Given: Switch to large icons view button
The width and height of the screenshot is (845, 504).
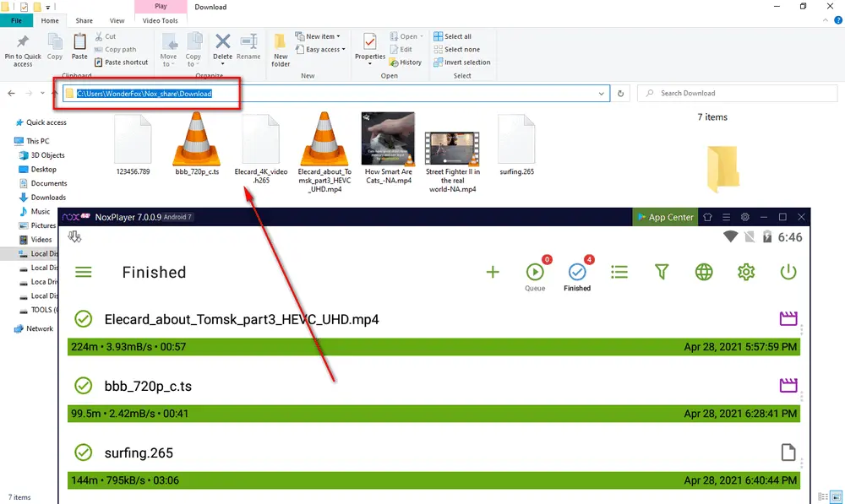Looking at the screenshot, I should pyautogui.click(x=836, y=497).
